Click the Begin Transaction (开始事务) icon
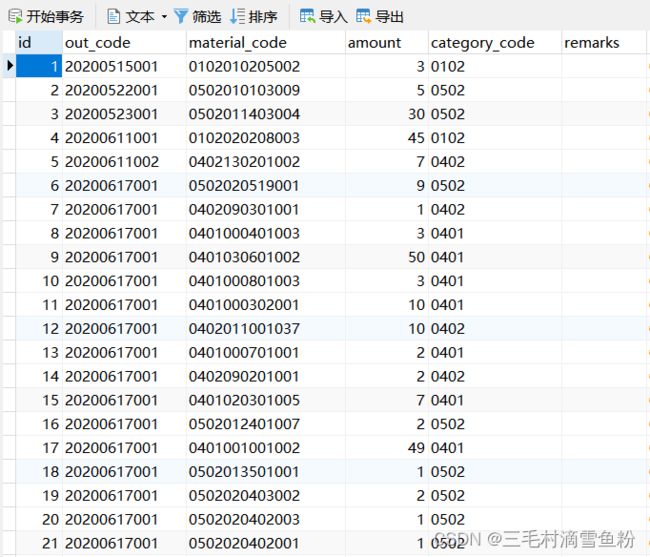The image size is (650, 557). pos(15,17)
